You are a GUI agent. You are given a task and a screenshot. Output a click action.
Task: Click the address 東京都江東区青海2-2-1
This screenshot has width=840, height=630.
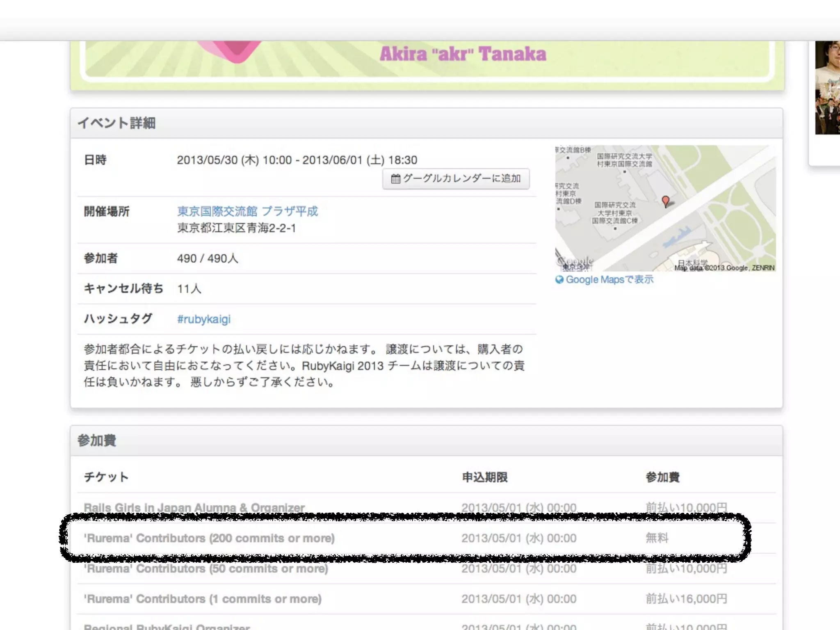click(236, 228)
